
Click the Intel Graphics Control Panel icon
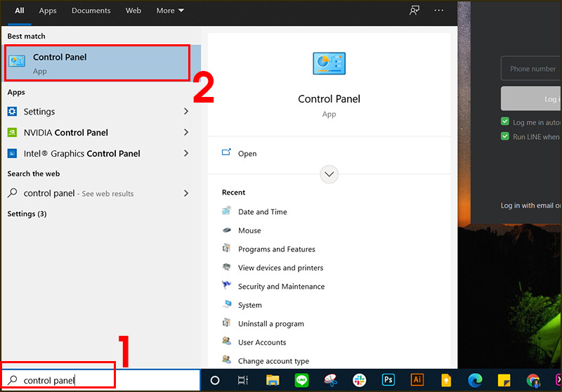tap(12, 153)
